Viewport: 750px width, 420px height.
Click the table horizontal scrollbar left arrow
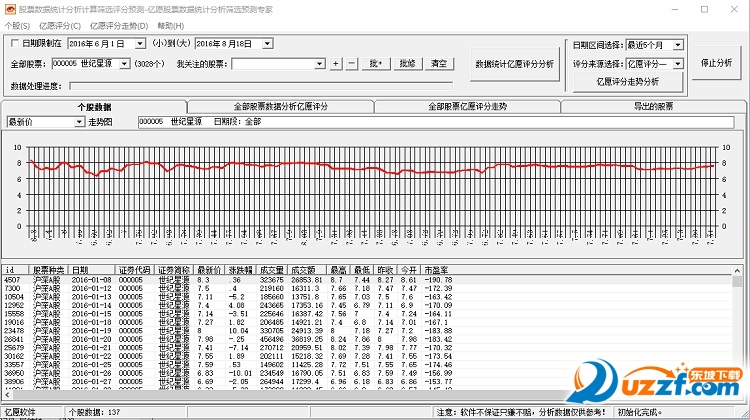point(7,396)
